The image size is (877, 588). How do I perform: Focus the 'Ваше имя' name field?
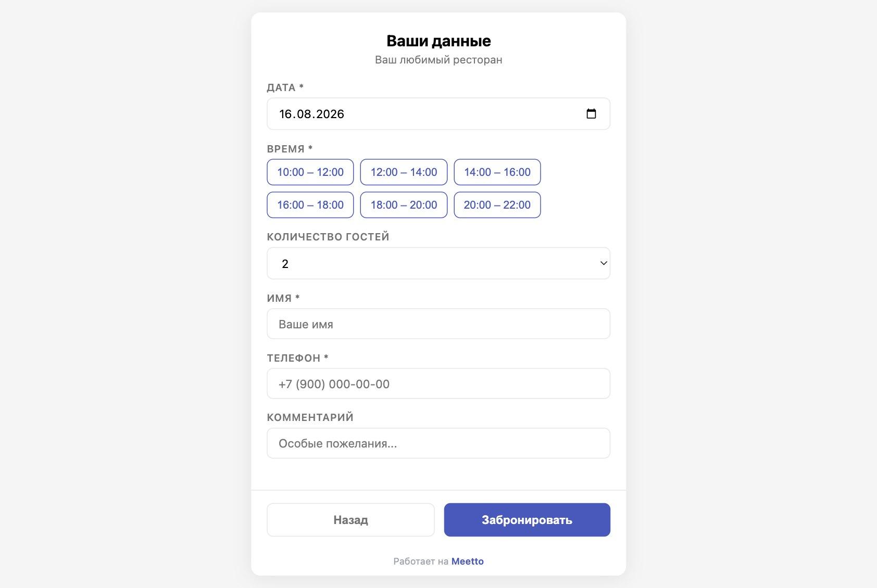pyautogui.click(x=438, y=324)
